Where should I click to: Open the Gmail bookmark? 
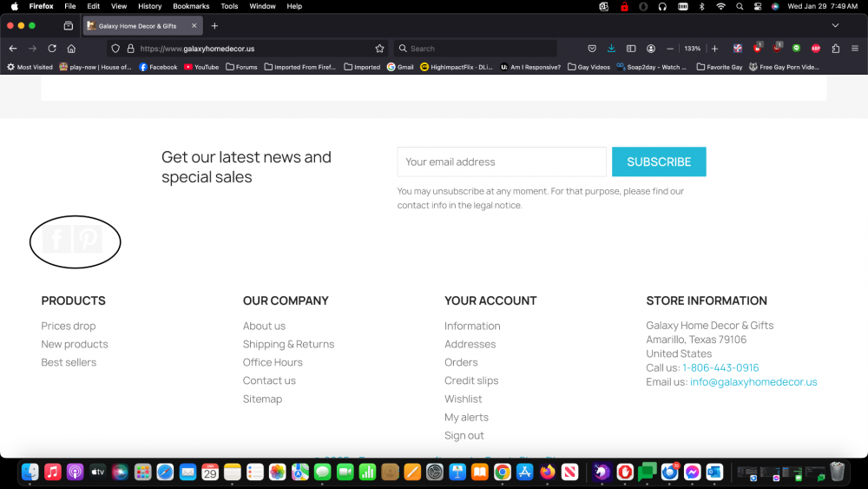pyautogui.click(x=400, y=67)
